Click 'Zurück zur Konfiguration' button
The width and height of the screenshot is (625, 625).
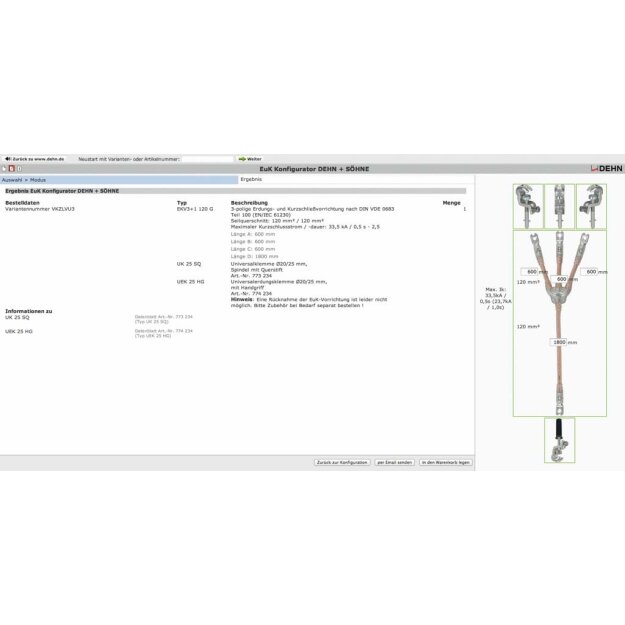342,462
